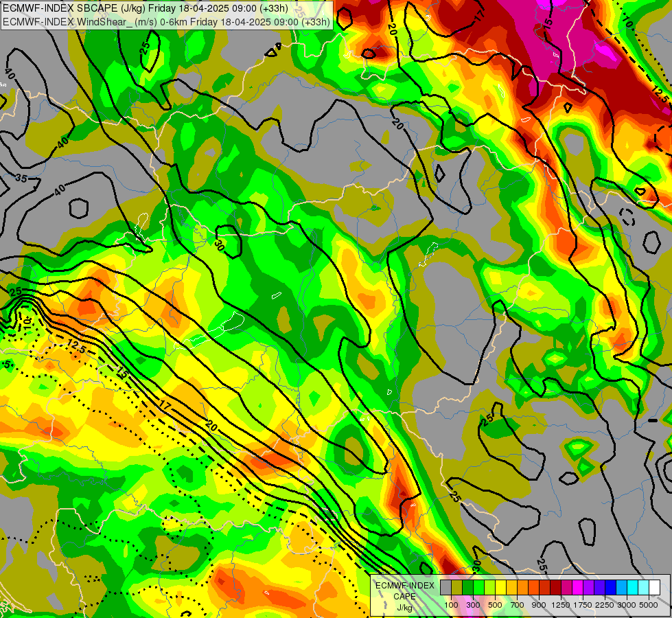Click the legend's ECMWF-INDEX label
The image size is (672, 618).
tap(404, 586)
